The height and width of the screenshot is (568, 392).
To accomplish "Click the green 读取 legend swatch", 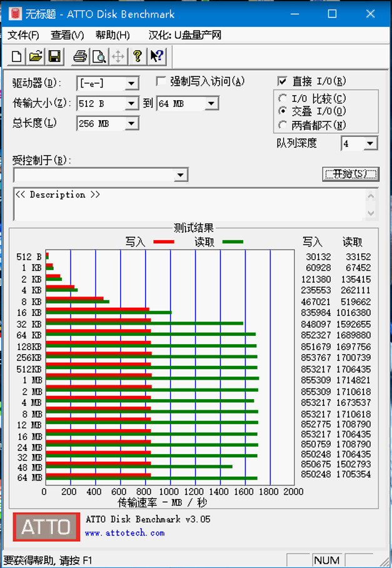I will (233, 241).
